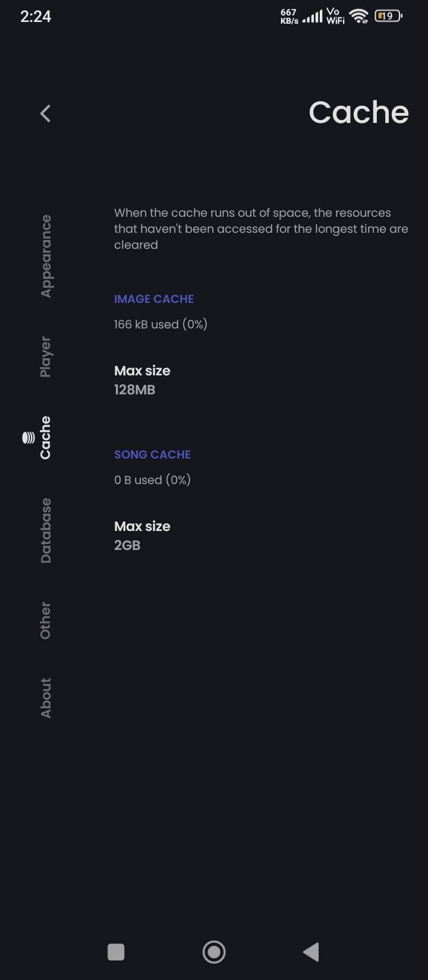Tap the Wi-Fi icon in status bar

pyautogui.click(x=358, y=17)
